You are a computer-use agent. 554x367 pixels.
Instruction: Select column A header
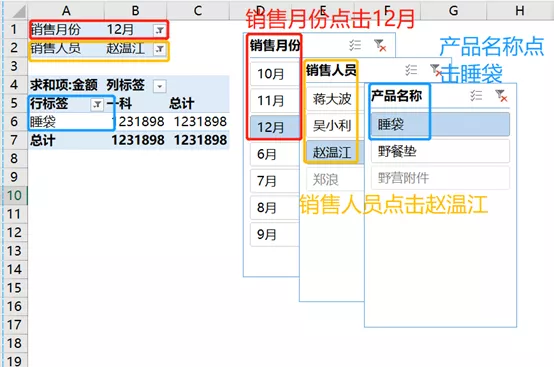pyautogui.click(x=66, y=11)
